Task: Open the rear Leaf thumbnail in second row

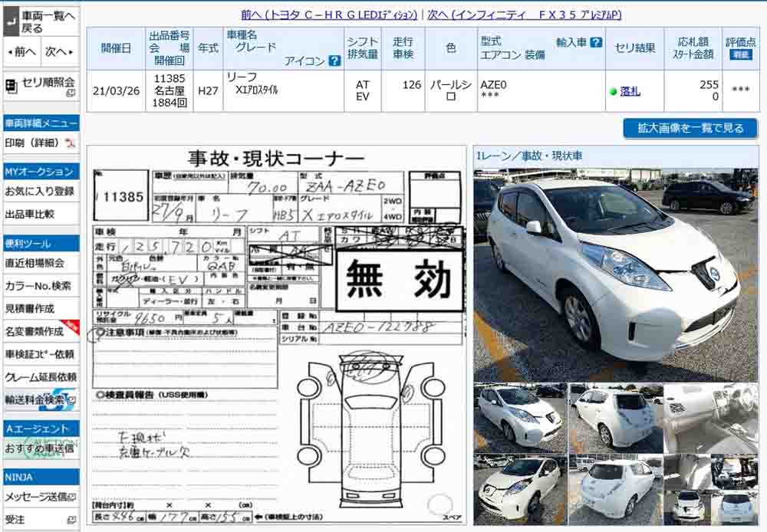Action: coord(615,490)
